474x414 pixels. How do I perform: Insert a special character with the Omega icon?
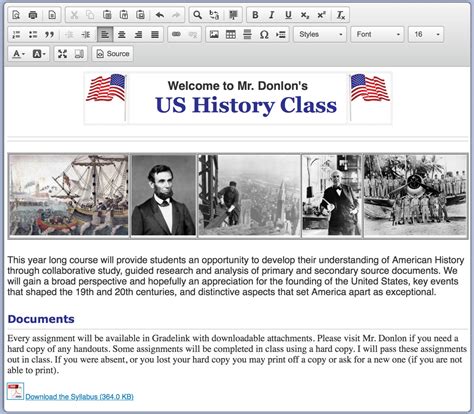264,34
